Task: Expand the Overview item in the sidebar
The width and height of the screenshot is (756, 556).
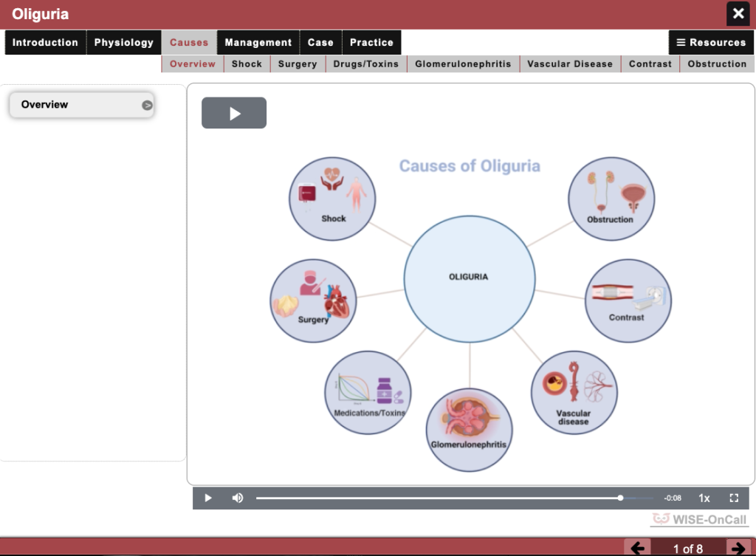Action: point(146,104)
